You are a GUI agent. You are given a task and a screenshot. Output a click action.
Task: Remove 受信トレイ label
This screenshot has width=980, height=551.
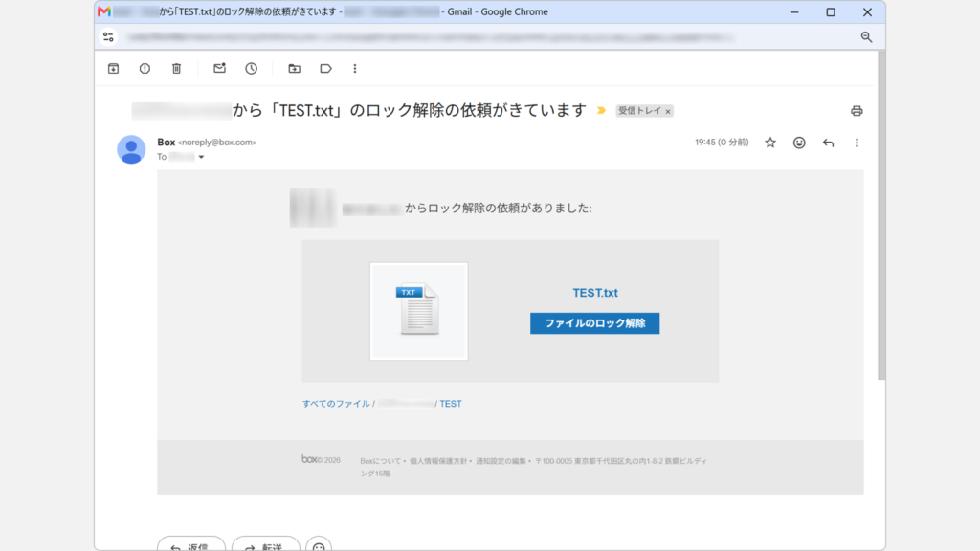(x=668, y=112)
